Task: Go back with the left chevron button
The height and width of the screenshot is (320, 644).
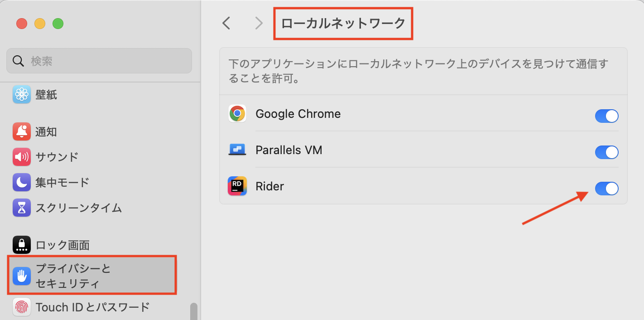Action: pyautogui.click(x=226, y=23)
